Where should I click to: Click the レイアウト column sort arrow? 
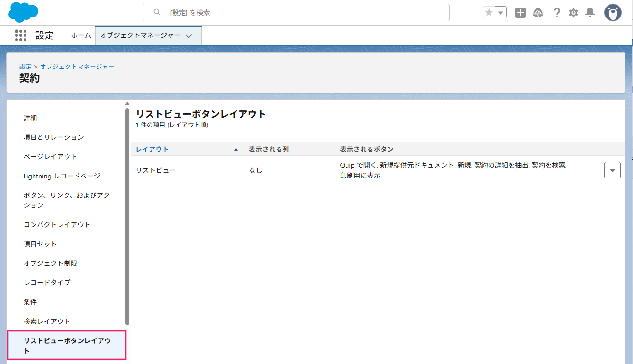pos(236,149)
